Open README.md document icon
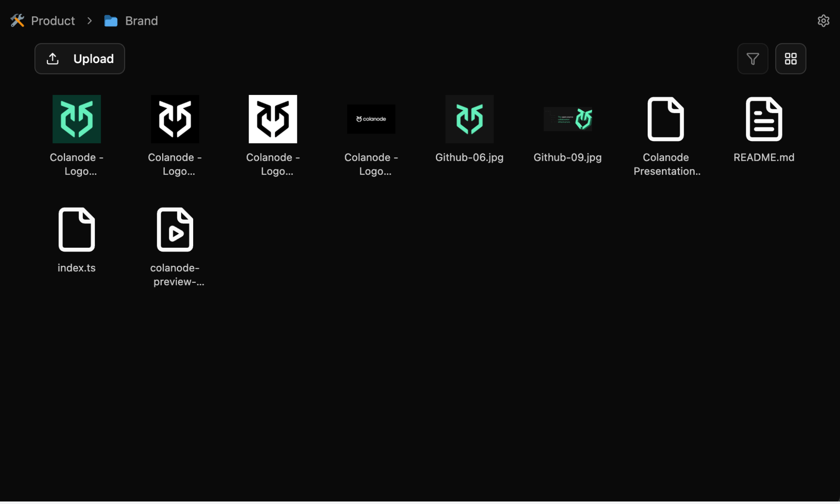Image resolution: width=840 pixels, height=504 pixels. 763,119
